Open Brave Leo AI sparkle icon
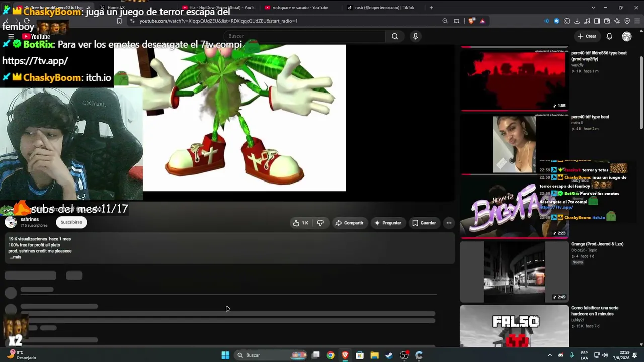This screenshot has height=362, width=644. click(x=617, y=21)
